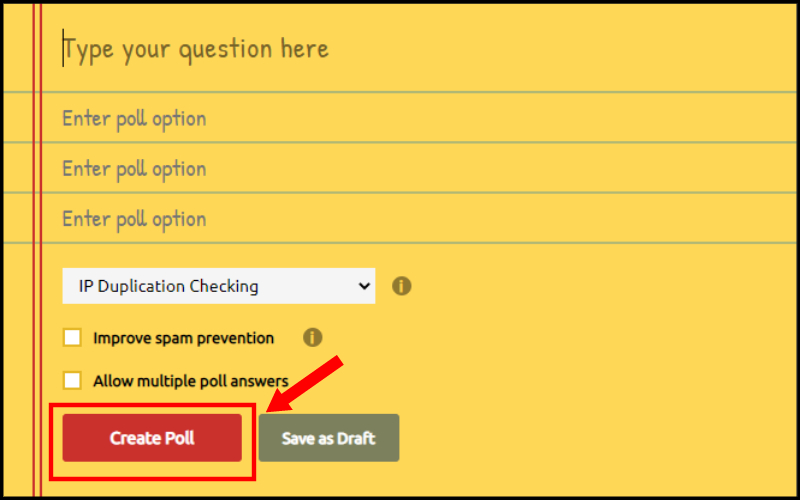
Task: Open info icon beside IP Duplication Checking
Action: point(402,286)
